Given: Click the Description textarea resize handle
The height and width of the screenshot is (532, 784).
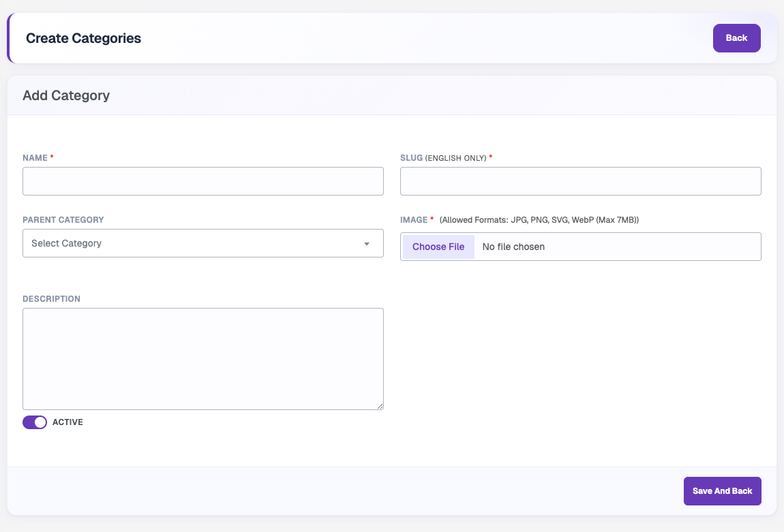Looking at the screenshot, I should coord(380,407).
